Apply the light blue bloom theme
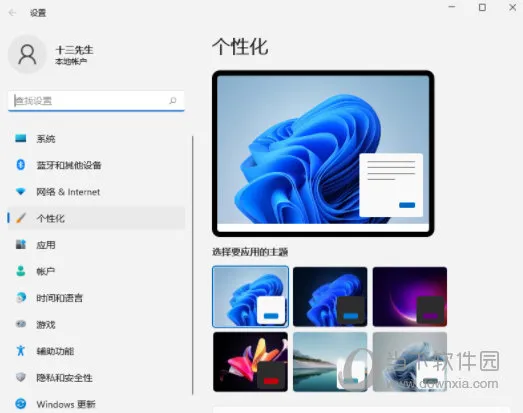523x413 pixels. point(250,296)
